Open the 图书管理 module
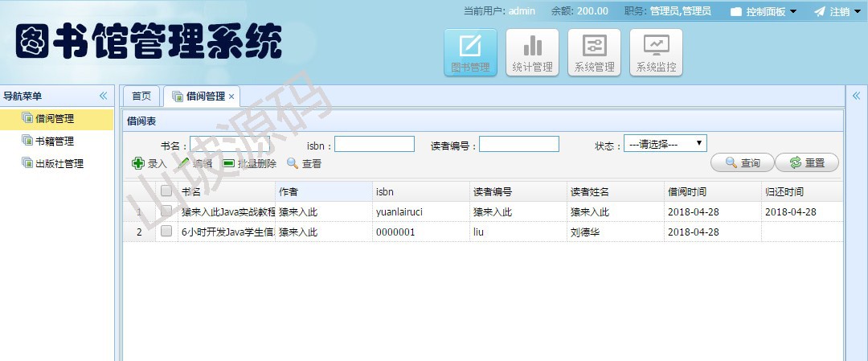The width and height of the screenshot is (868, 361). click(470, 52)
